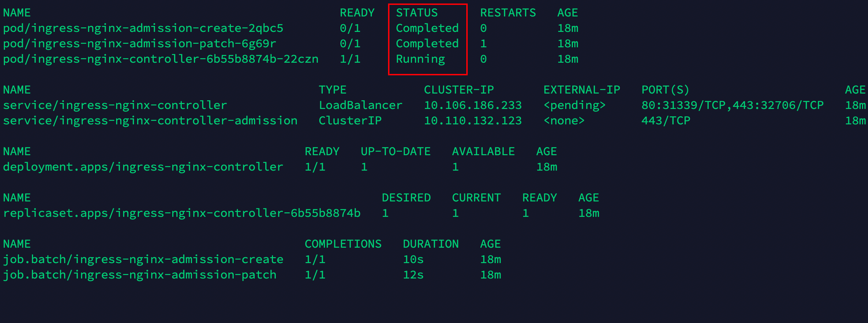Select the RESTARTS column header
Viewport: 868px width, 323px height.
tap(508, 13)
